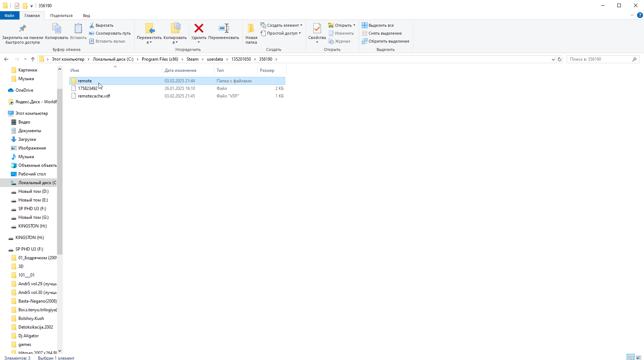The height and width of the screenshot is (360, 644).
Task: Go up one folder level arrow
Action: pyautogui.click(x=33, y=59)
